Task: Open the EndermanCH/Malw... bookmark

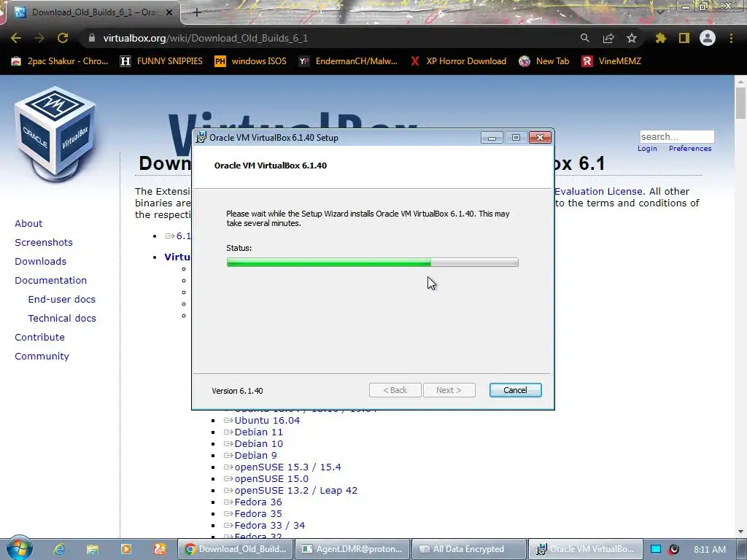Action: (348, 61)
